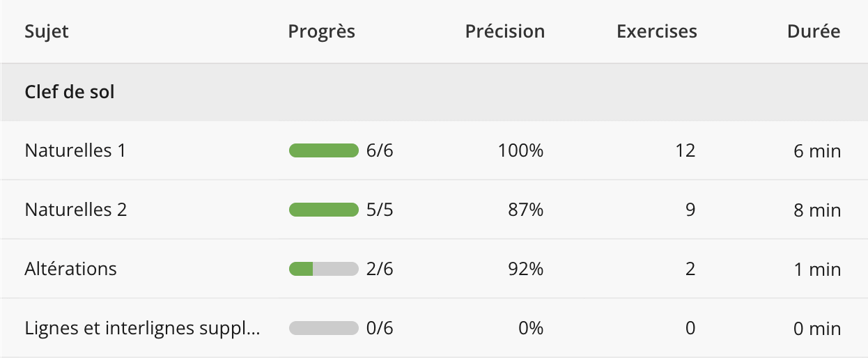Click the 100% precision value
Image resolution: width=868 pixels, height=358 pixels.
520,150
